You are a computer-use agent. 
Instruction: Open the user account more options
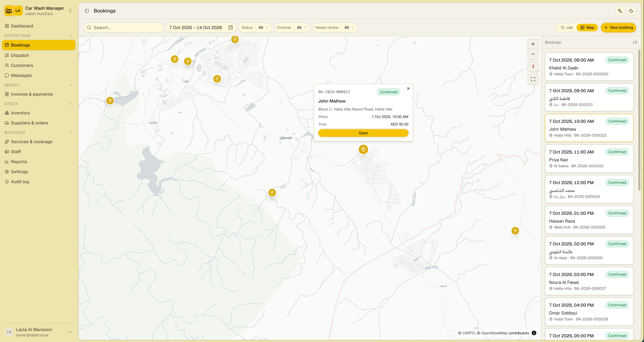(70, 332)
